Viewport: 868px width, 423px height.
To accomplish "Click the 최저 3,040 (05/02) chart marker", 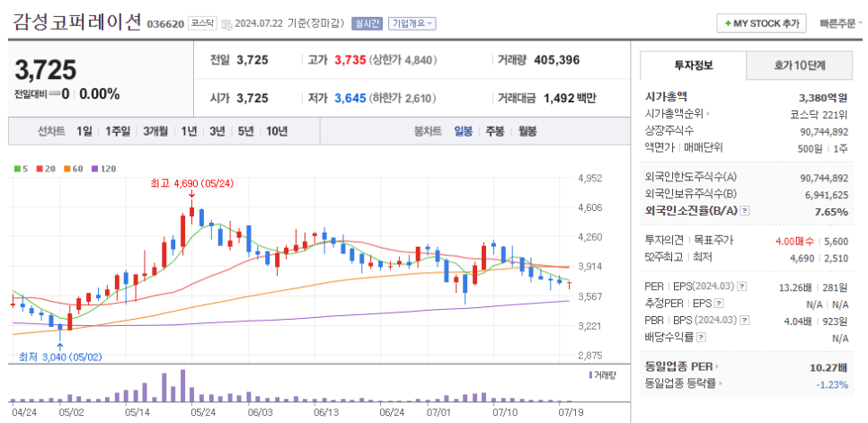I will pos(59,357).
